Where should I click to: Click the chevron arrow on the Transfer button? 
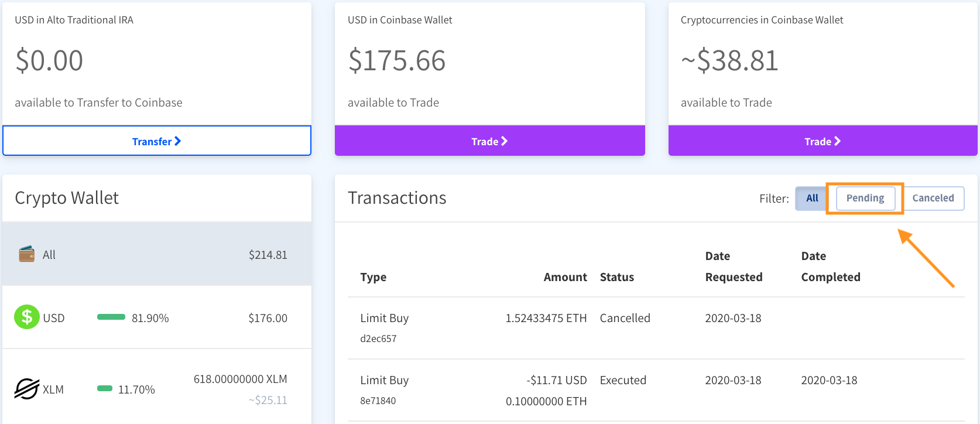pyautogui.click(x=177, y=141)
